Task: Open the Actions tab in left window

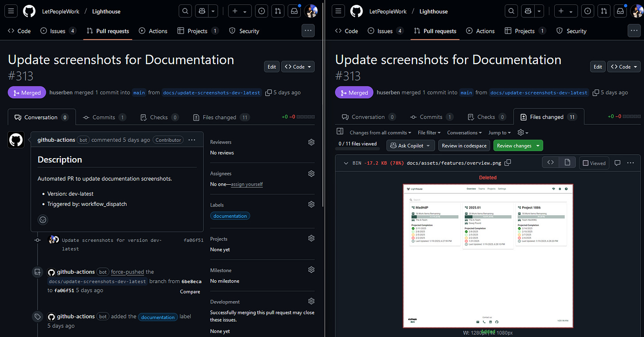Action: [x=153, y=31]
